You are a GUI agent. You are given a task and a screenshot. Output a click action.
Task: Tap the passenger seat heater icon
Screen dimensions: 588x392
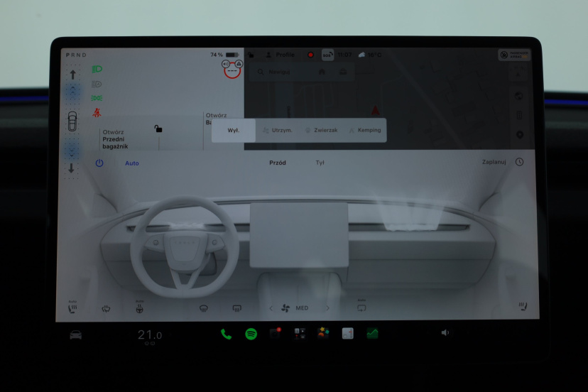click(523, 307)
